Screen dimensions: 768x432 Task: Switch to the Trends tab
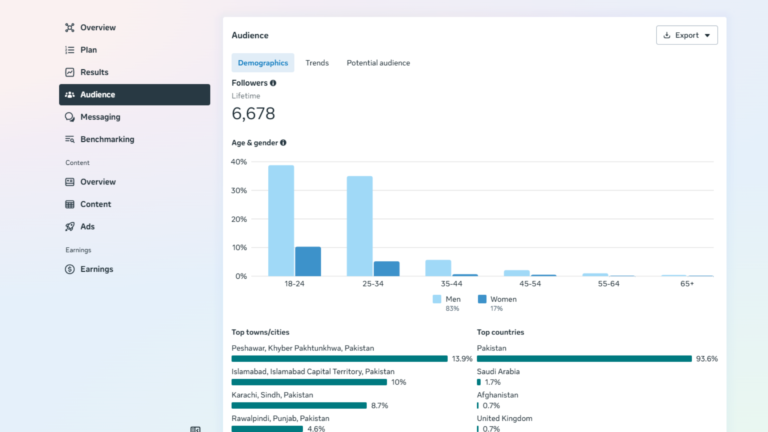point(317,63)
